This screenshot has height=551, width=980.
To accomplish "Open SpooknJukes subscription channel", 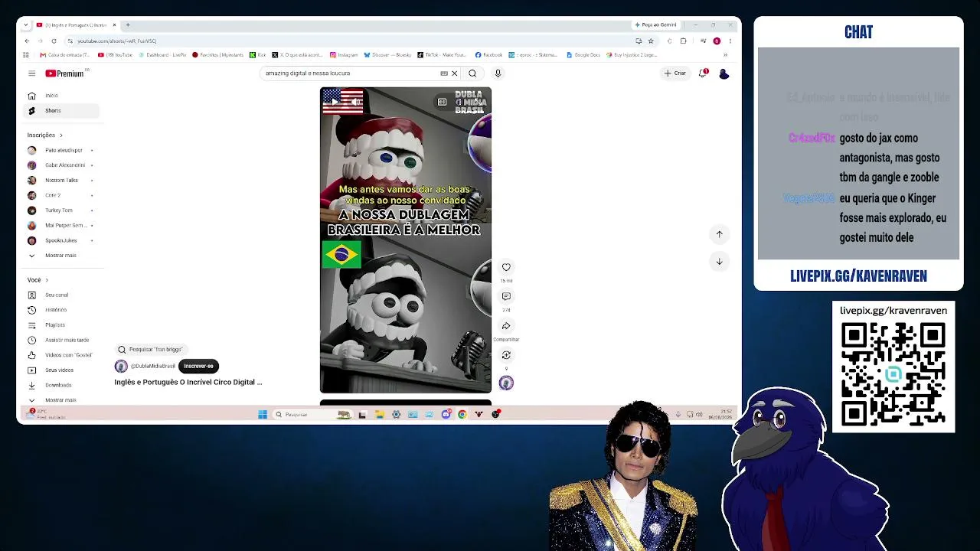I will [60, 240].
